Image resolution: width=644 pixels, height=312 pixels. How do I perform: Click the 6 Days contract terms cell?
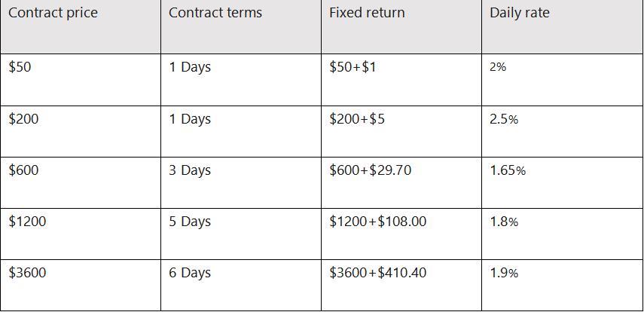click(190, 273)
